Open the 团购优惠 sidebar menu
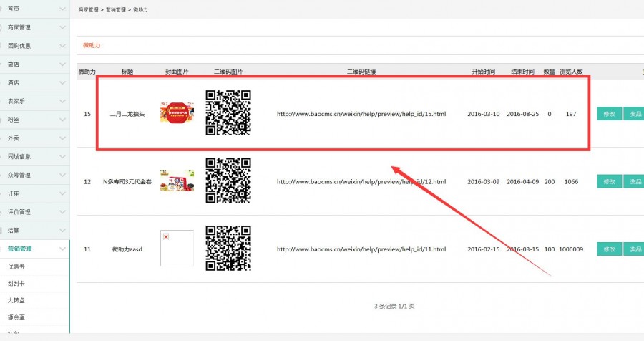 tap(34, 46)
